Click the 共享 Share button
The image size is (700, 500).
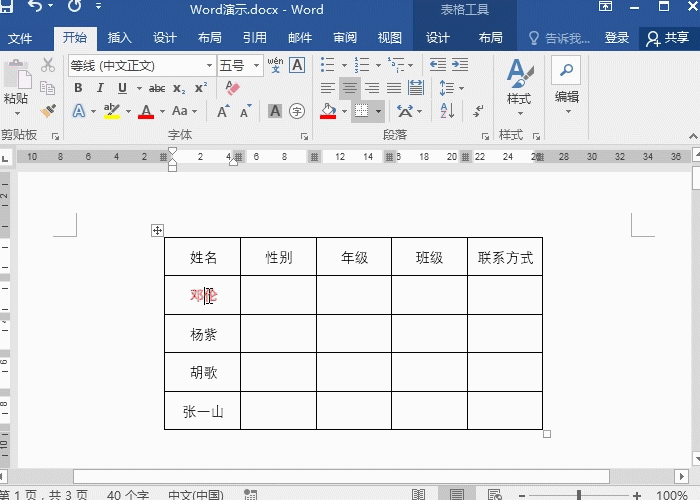click(668, 38)
